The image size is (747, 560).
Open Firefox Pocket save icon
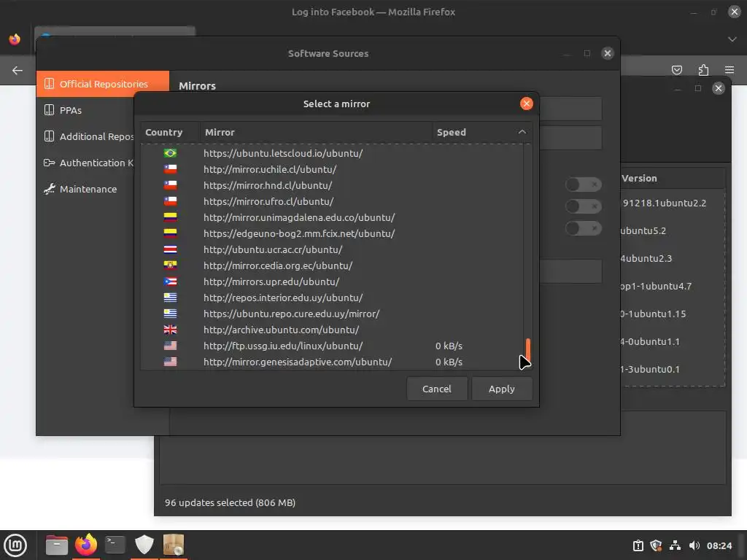676,70
